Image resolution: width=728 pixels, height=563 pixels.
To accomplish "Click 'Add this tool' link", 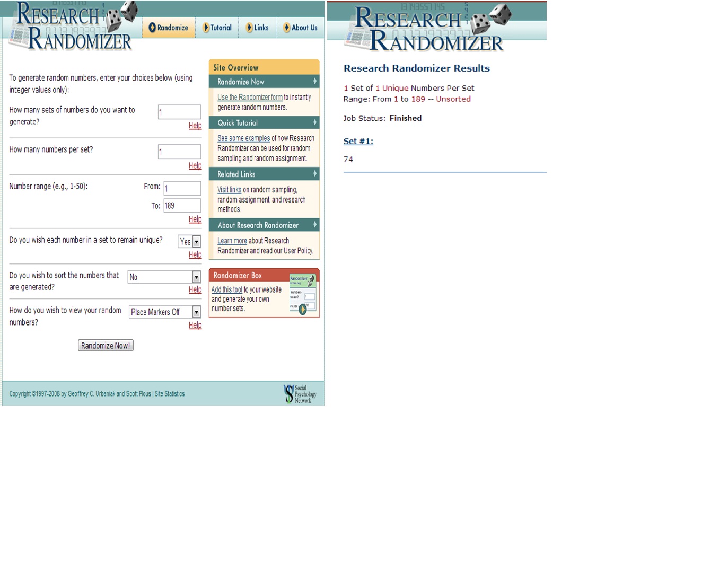I will tap(227, 289).
